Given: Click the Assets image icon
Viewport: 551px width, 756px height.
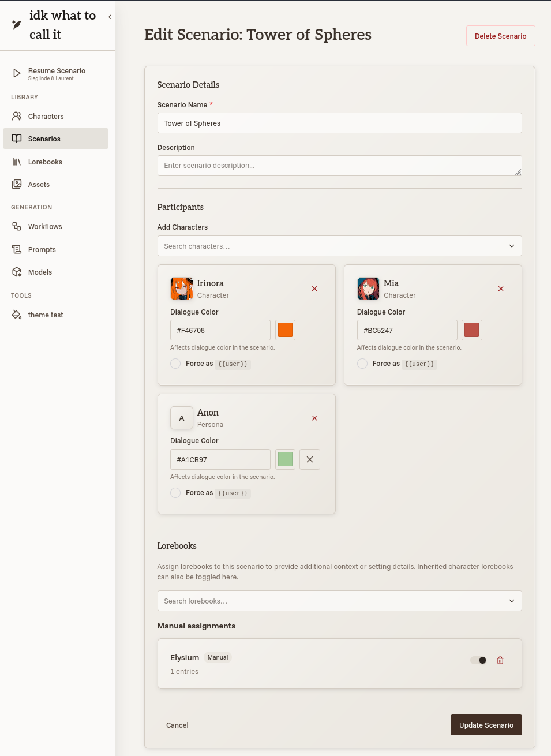Looking at the screenshot, I should (17, 184).
